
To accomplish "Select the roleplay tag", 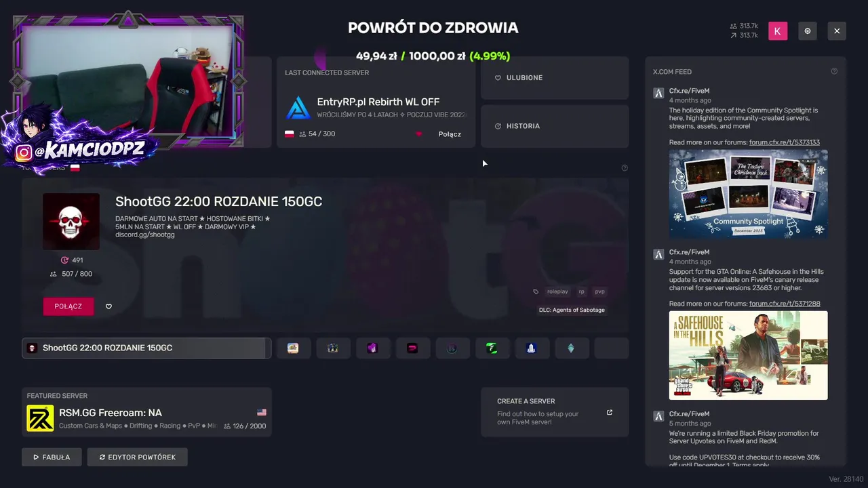I will [x=557, y=291].
